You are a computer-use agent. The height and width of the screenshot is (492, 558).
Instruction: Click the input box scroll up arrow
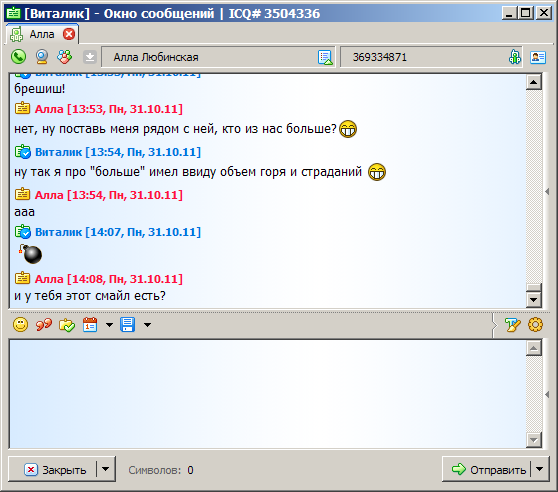pos(533,348)
